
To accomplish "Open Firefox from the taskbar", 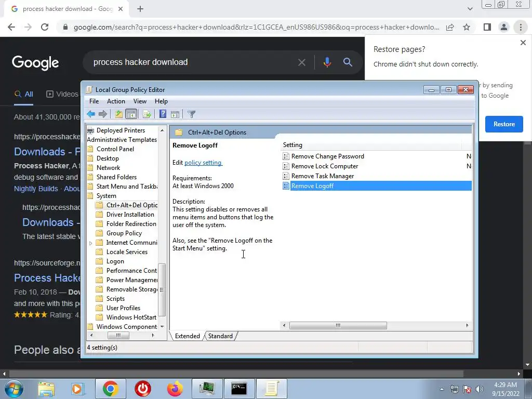I will [175, 389].
